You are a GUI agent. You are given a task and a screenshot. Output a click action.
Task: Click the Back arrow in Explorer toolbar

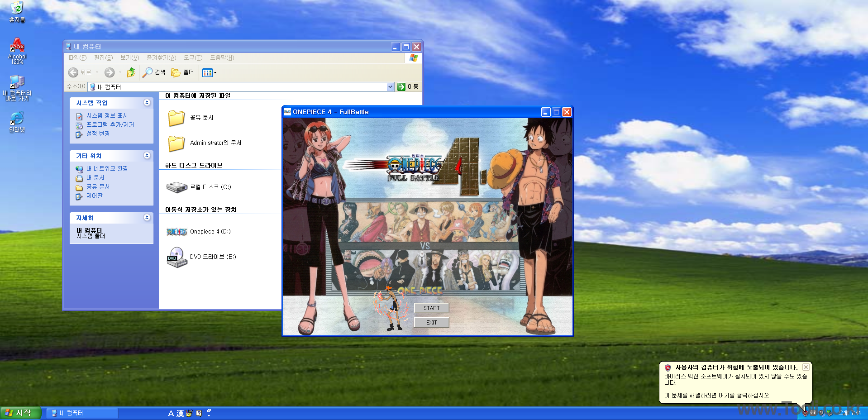click(x=73, y=72)
